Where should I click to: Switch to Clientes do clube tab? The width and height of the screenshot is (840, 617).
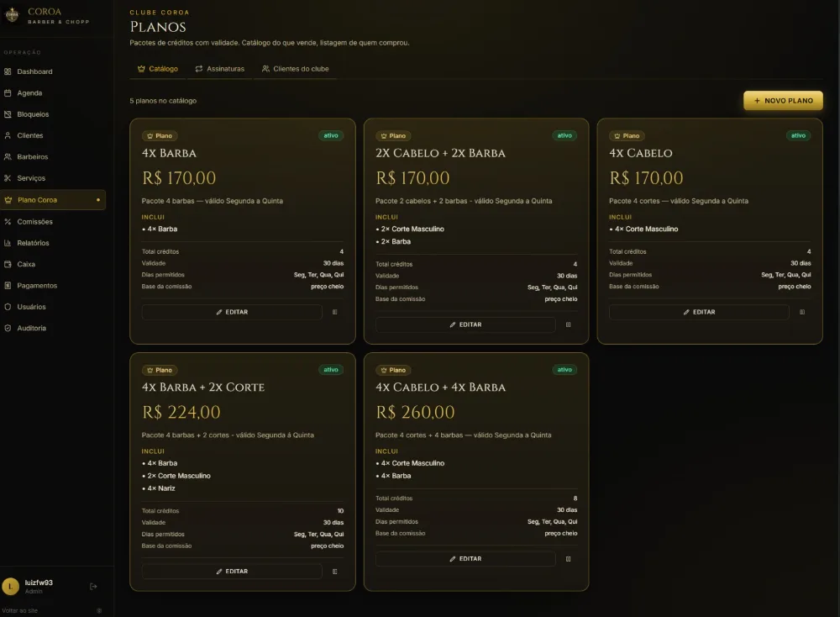(x=295, y=69)
